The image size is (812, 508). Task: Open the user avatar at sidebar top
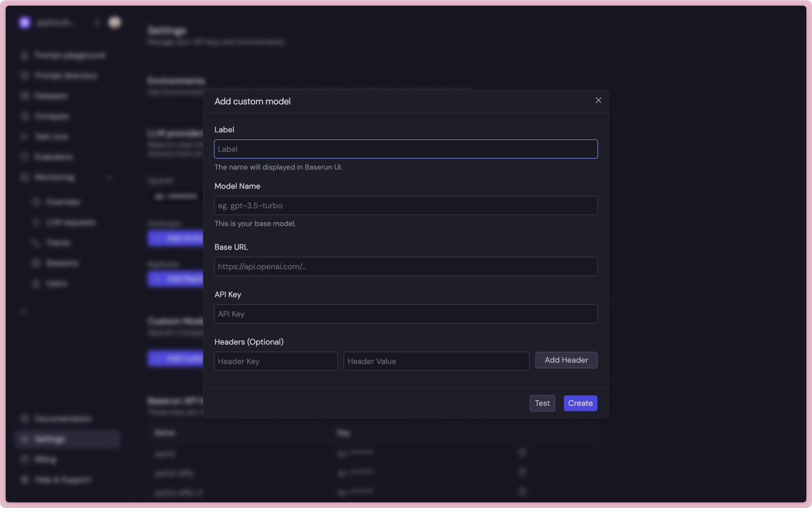[114, 23]
